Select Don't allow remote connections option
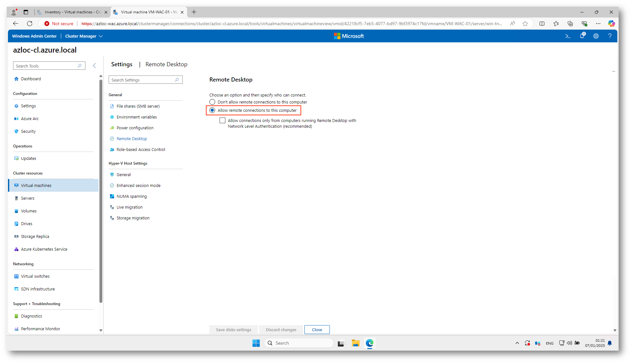The width and height of the screenshot is (632, 364). pos(212,102)
